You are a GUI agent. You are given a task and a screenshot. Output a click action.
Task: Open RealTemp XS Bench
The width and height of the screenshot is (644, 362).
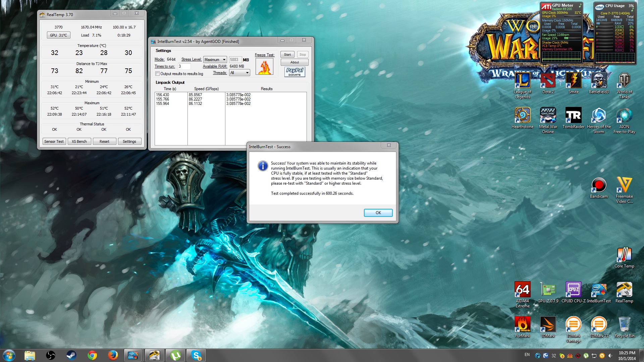tap(79, 141)
